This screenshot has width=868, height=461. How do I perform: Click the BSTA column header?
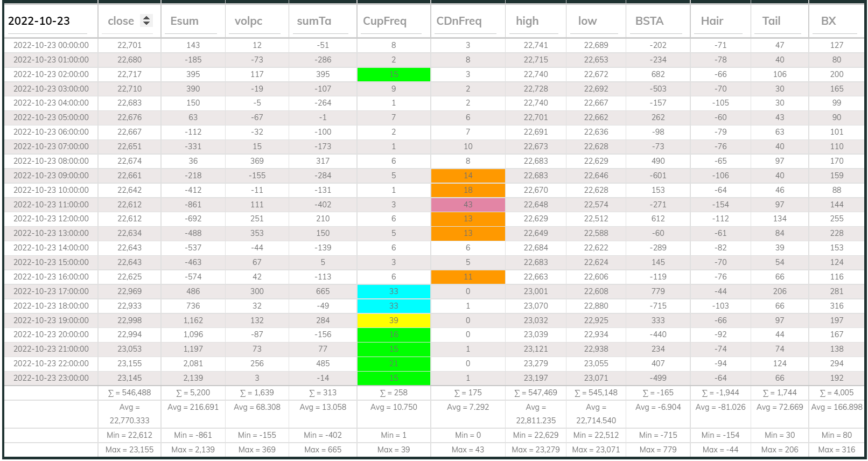pyautogui.click(x=649, y=21)
